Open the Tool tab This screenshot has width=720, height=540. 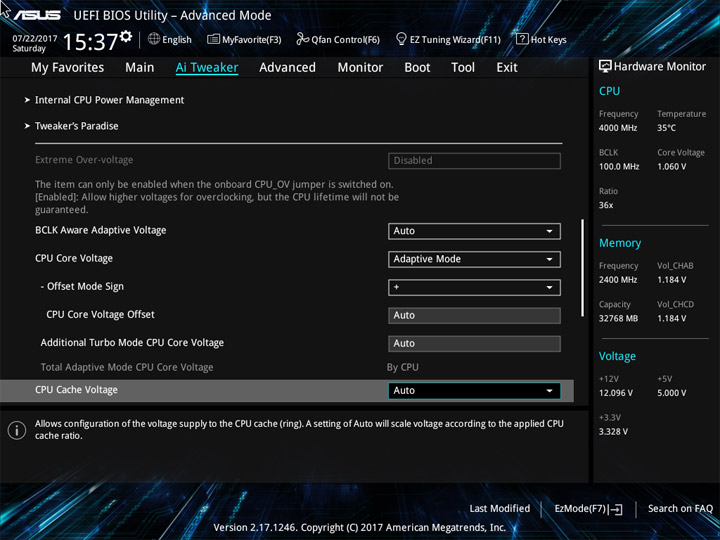pyautogui.click(x=463, y=68)
